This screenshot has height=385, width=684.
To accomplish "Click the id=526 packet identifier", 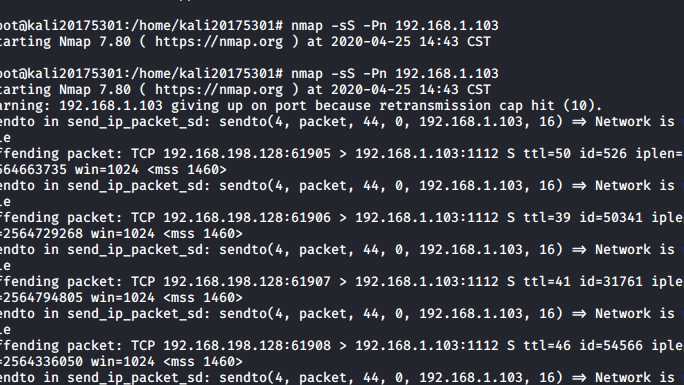I will [603, 154].
